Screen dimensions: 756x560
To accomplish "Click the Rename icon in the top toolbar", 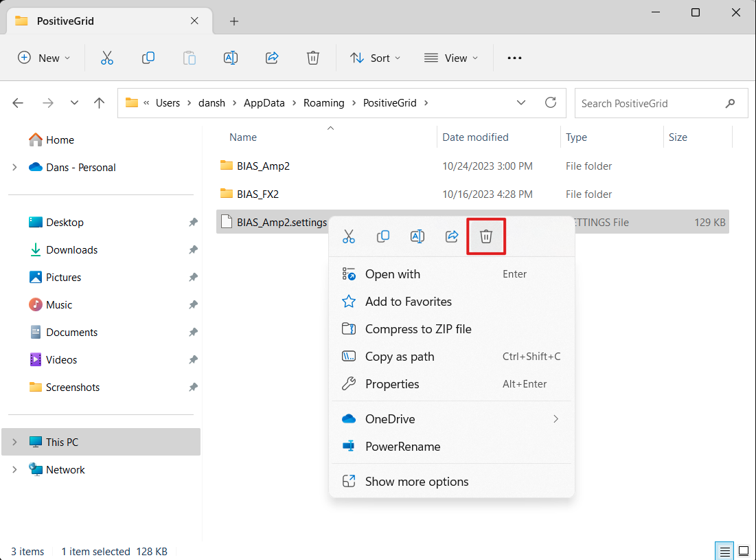I will (231, 58).
